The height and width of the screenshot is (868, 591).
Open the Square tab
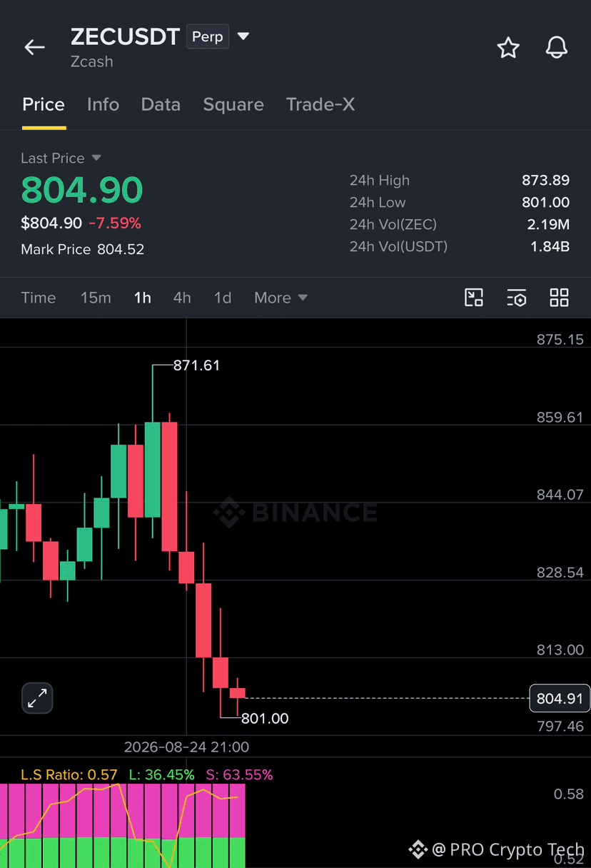coord(233,104)
